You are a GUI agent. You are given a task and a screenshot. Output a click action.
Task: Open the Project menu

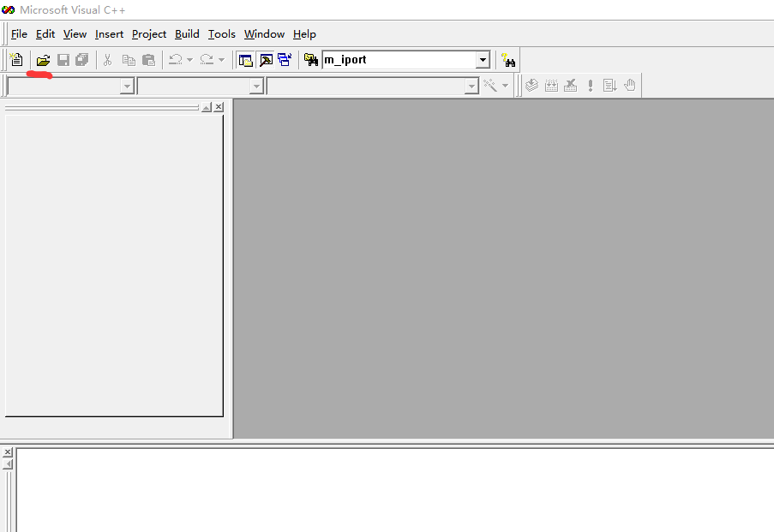coord(148,33)
